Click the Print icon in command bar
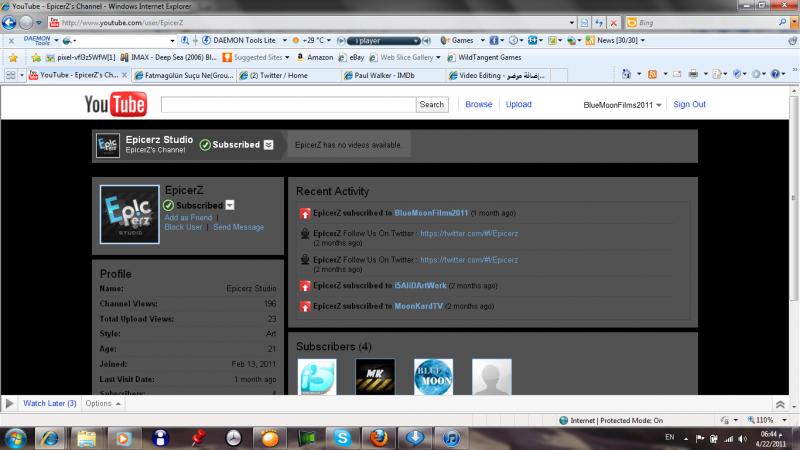800x450 pixels. (693, 74)
